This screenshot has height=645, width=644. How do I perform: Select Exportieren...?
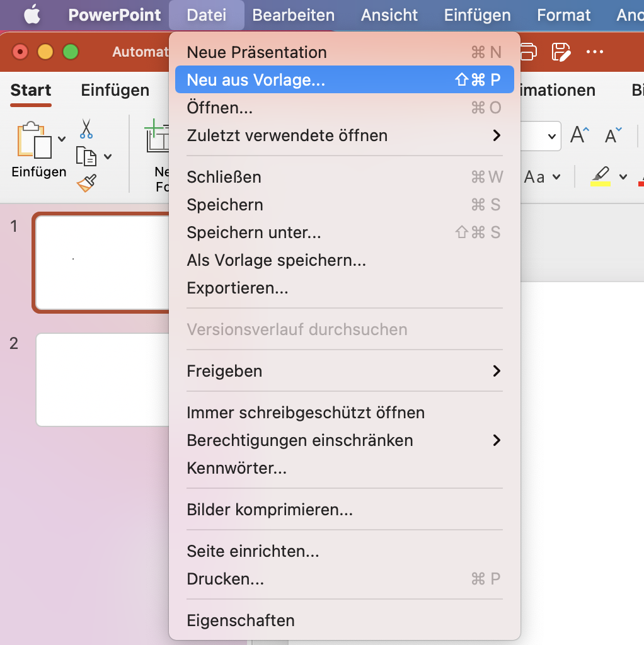tap(345, 288)
